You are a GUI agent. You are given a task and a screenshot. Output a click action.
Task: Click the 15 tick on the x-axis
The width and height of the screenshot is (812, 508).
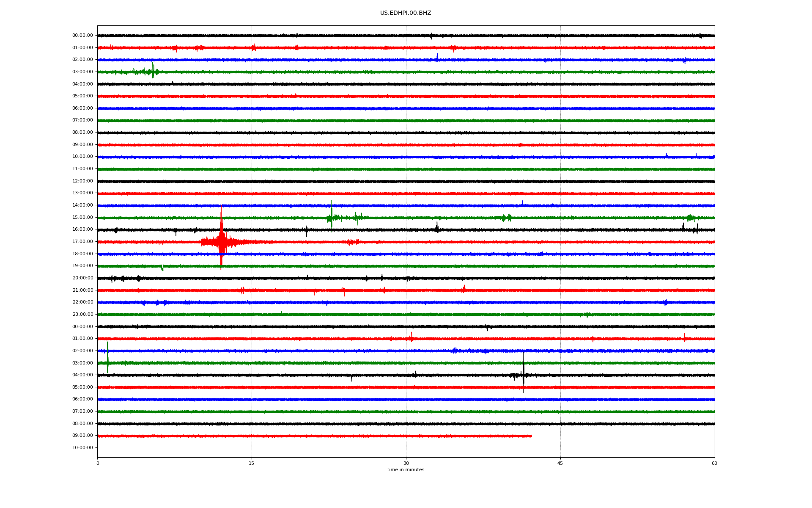pyautogui.click(x=252, y=463)
